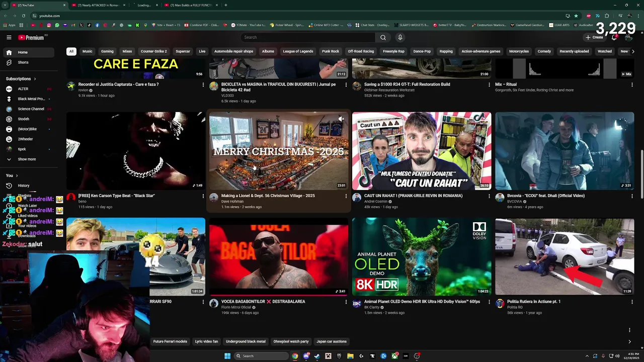Open Chrome from the taskbar
This screenshot has width=644, height=362.
[x=295, y=356]
